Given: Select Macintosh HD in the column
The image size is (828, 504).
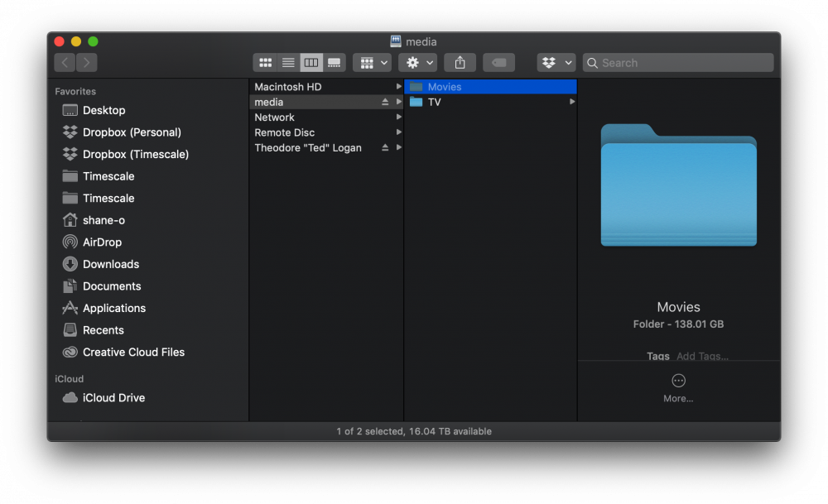Looking at the screenshot, I should (x=326, y=87).
